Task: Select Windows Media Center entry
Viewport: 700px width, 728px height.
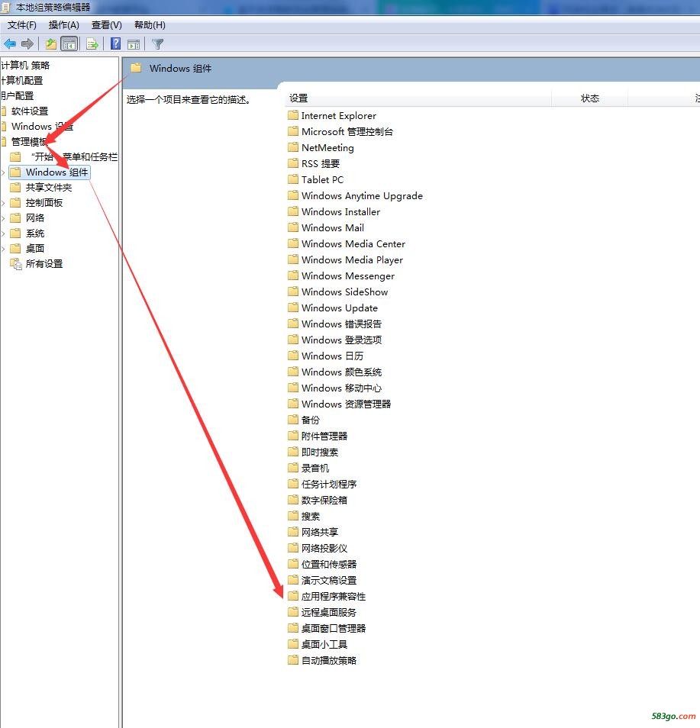Action: point(353,243)
